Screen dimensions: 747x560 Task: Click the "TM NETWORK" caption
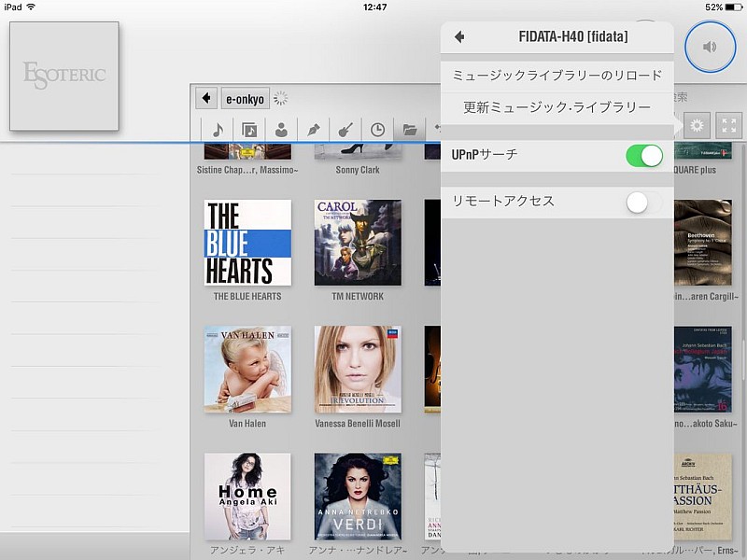coord(358,296)
